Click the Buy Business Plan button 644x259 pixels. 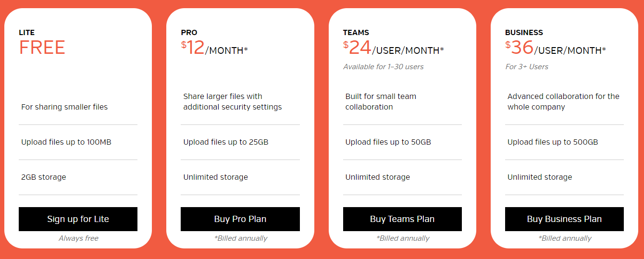tap(564, 219)
